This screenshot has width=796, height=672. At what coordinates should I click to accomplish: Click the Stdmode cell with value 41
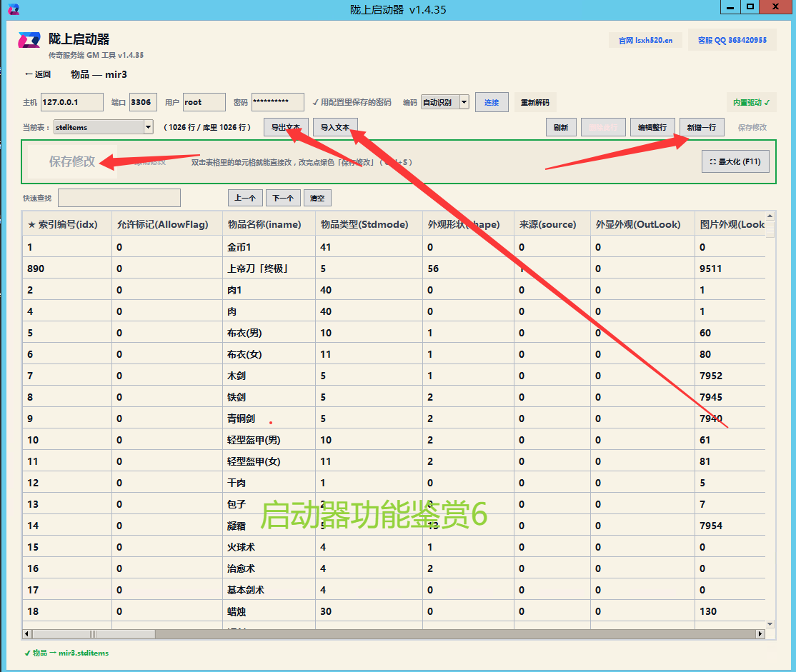tap(369, 247)
